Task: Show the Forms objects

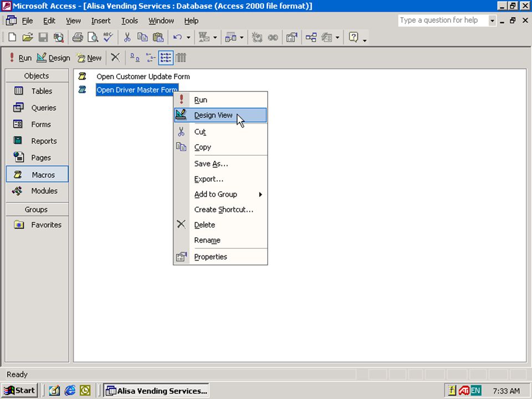Action: (x=37, y=125)
